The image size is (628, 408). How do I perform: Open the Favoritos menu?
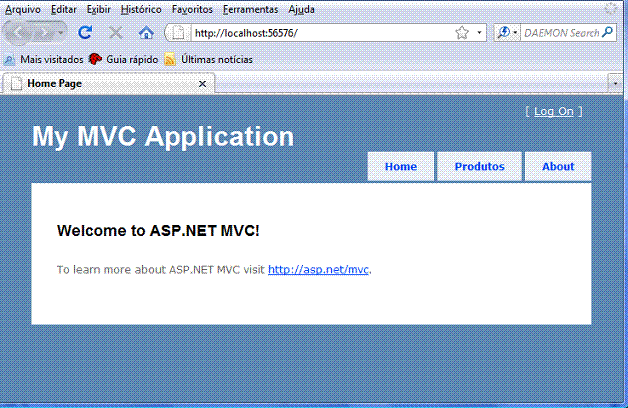coord(192,9)
